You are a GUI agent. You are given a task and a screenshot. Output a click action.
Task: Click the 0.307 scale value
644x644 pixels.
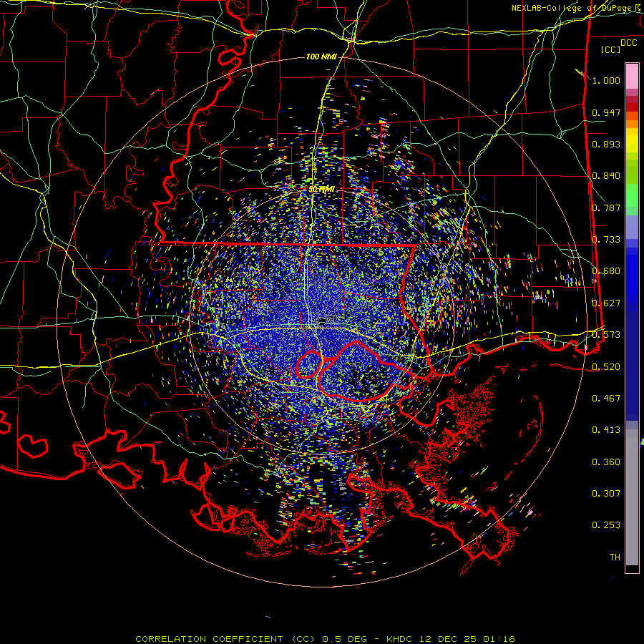click(x=606, y=494)
